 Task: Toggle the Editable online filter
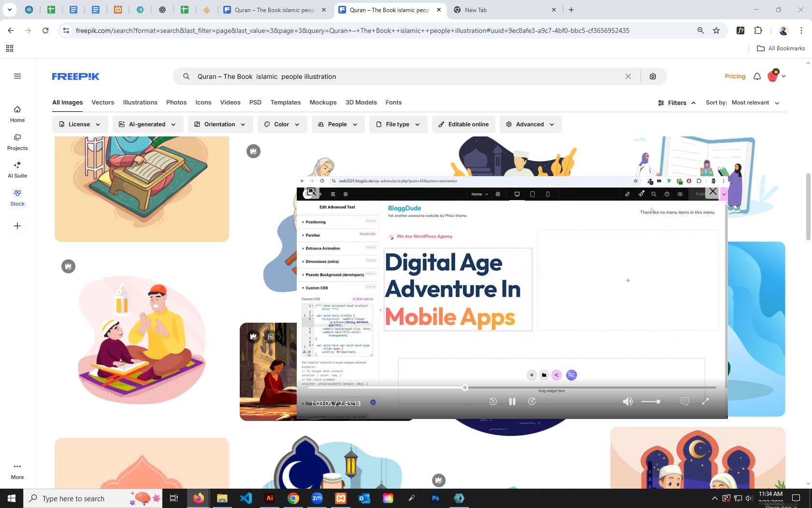[x=464, y=124]
